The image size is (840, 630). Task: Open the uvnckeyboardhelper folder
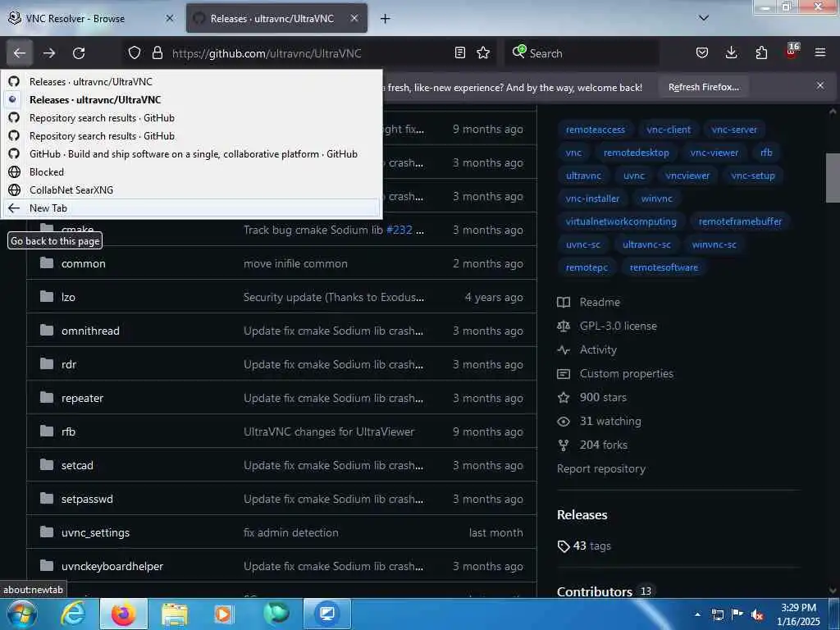point(112,566)
